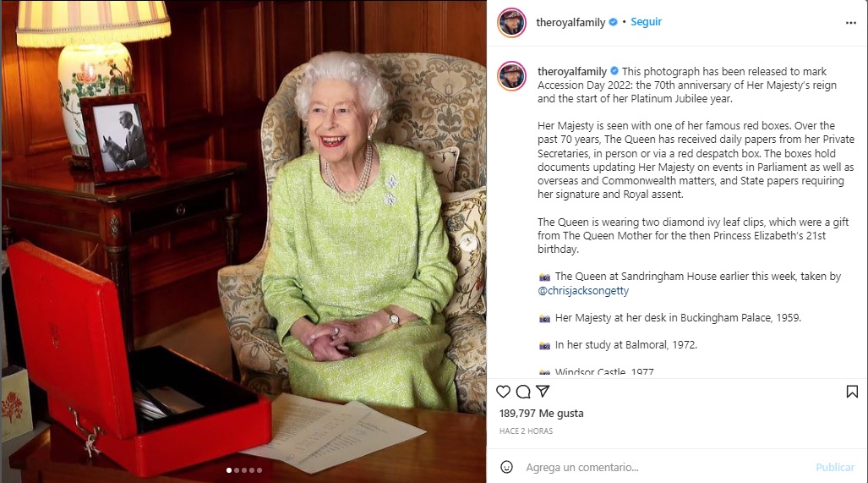The image size is (868, 483).
Task: Open @chrisjacksongetty mention link
Action: point(583,290)
